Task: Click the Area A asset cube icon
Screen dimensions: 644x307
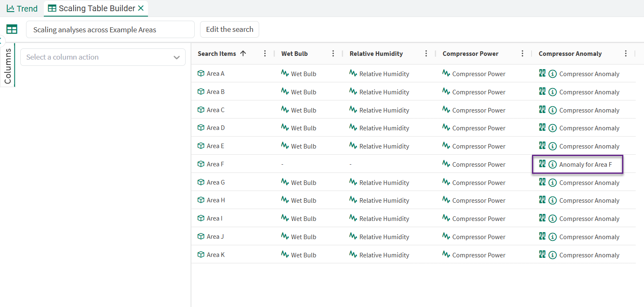Action: [201, 74]
